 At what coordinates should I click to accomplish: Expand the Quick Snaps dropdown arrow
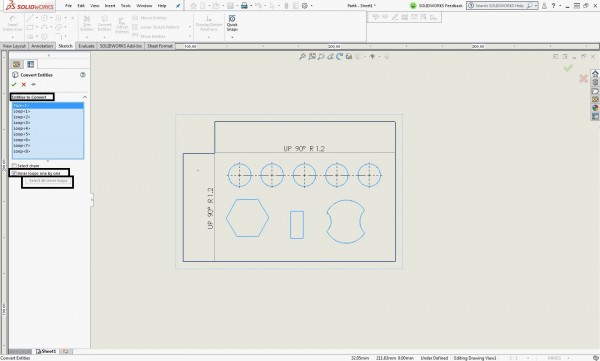tap(232, 37)
